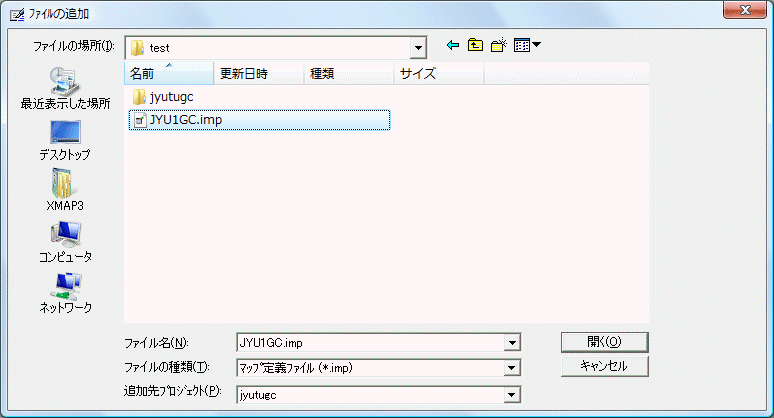
Task: Sort by the 種類 column header
Action: point(349,74)
